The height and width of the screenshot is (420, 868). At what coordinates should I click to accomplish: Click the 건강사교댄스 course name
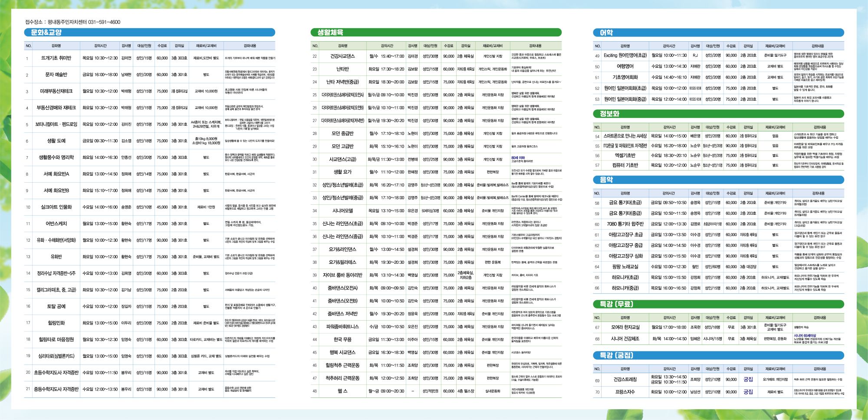coord(342,56)
